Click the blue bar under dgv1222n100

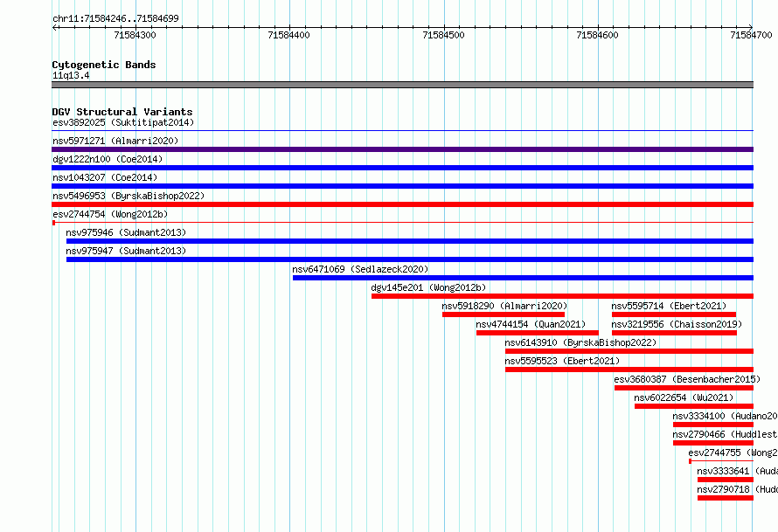(402, 168)
